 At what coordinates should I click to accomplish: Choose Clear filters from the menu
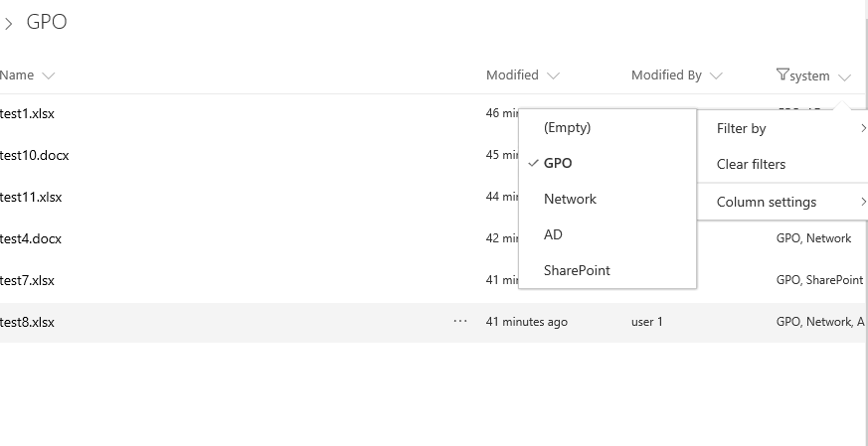click(751, 164)
